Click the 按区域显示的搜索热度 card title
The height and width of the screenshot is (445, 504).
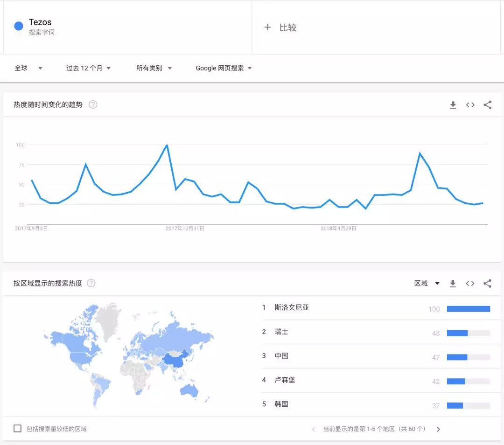point(48,283)
